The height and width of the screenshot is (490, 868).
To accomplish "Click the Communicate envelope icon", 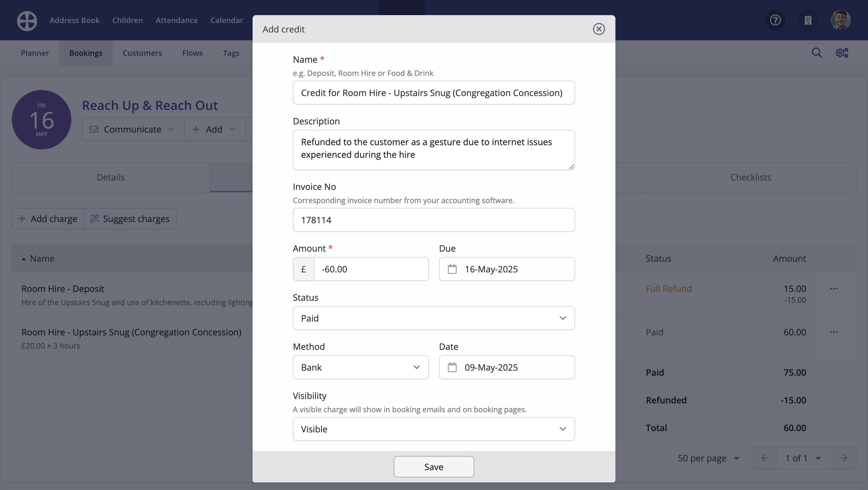I will tap(94, 129).
